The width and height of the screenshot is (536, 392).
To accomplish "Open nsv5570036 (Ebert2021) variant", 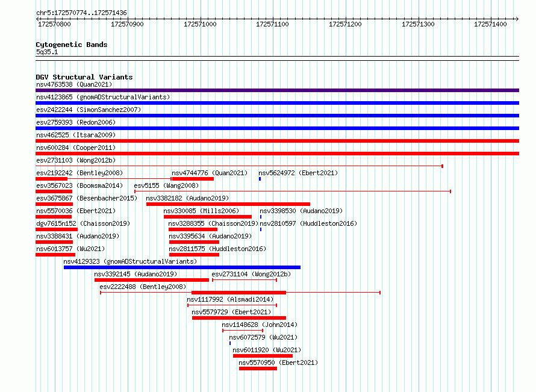I will coord(76,211).
